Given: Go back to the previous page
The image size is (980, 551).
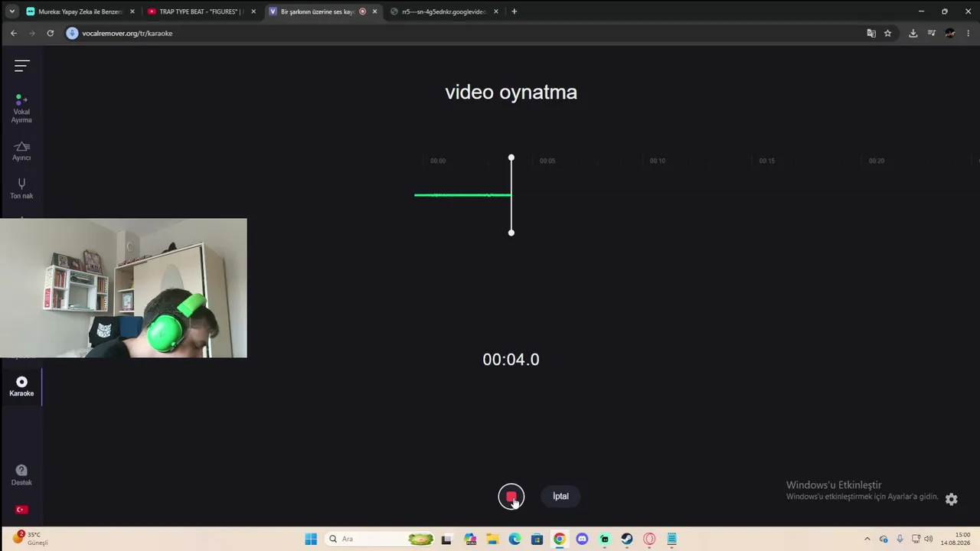Looking at the screenshot, I should coord(14,33).
